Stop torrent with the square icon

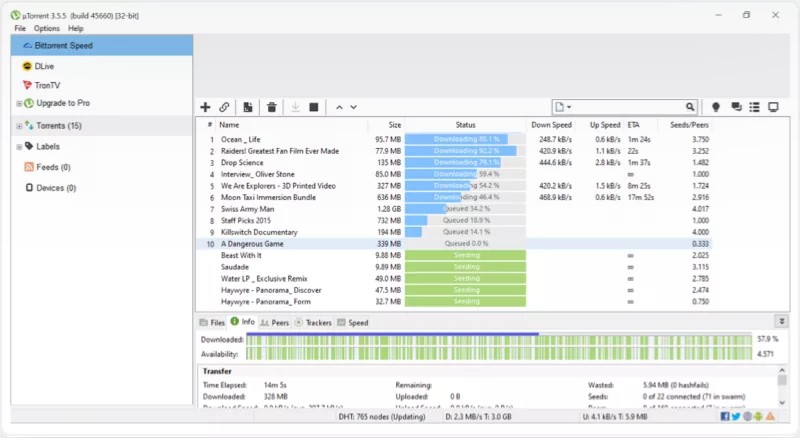(x=314, y=107)
